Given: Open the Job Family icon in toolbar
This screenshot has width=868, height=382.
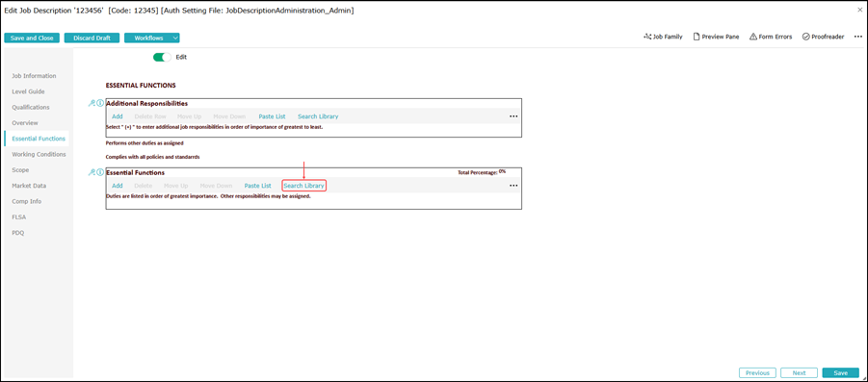Looking at the screenshot, I should tap(663, 37).
